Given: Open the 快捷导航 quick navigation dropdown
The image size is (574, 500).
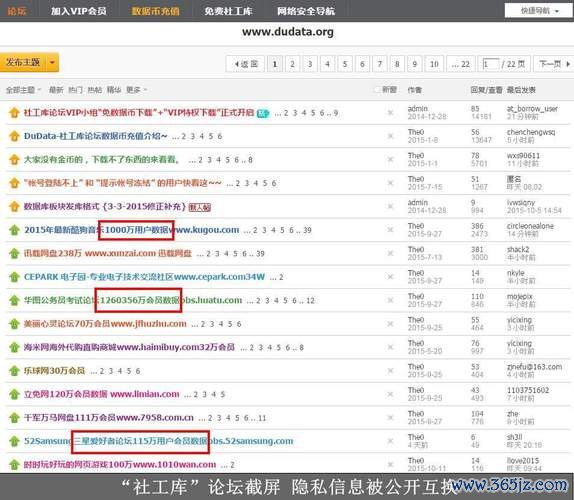Looking at the screenshot, I should click(x=539, y=11).
